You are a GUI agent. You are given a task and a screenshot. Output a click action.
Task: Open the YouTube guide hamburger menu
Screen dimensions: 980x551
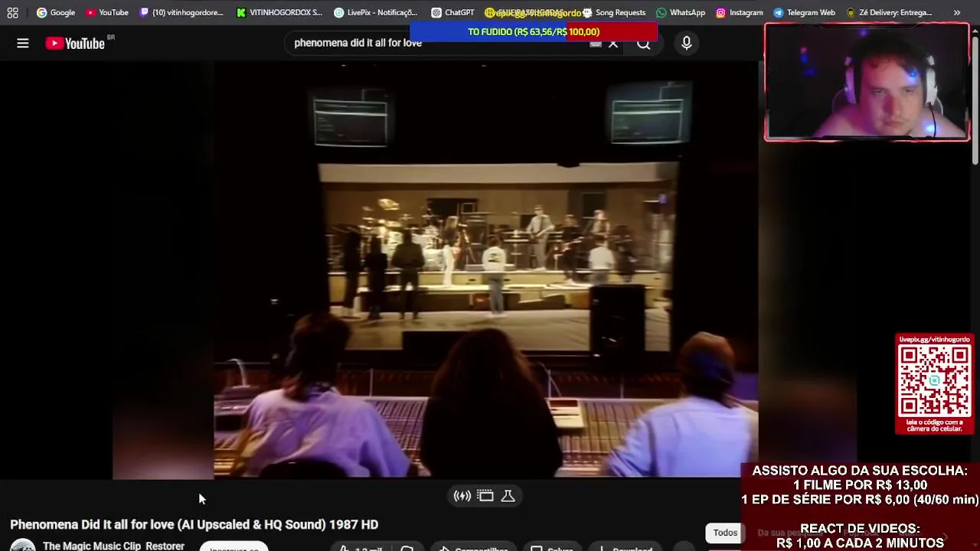[23, 44]
